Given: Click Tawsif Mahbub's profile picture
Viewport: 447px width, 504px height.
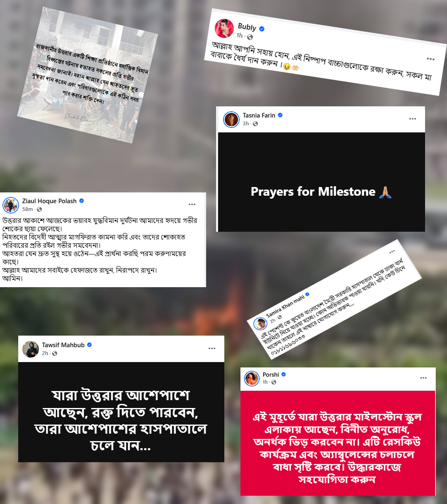Looking at the screenshot, I should [31, 349].
